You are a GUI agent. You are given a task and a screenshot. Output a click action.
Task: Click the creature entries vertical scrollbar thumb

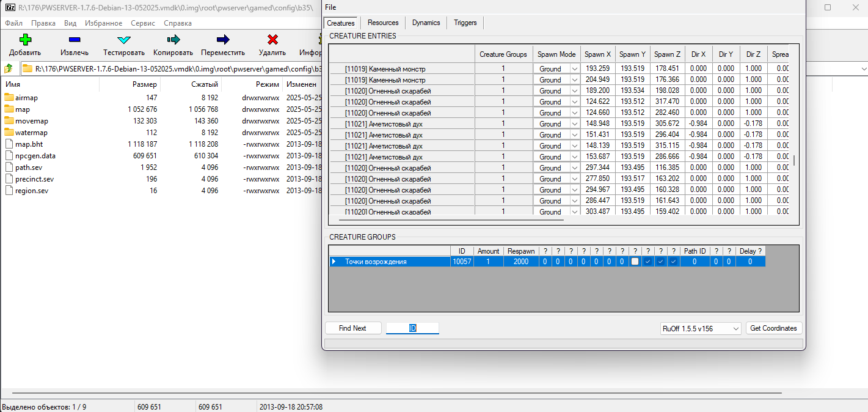tap(793, 161)
